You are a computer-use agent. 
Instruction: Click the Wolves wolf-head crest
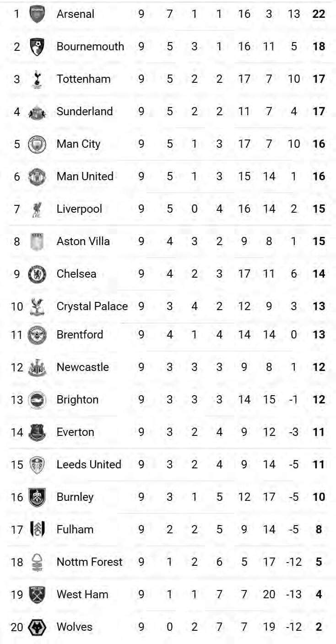[x=37, y=627]
